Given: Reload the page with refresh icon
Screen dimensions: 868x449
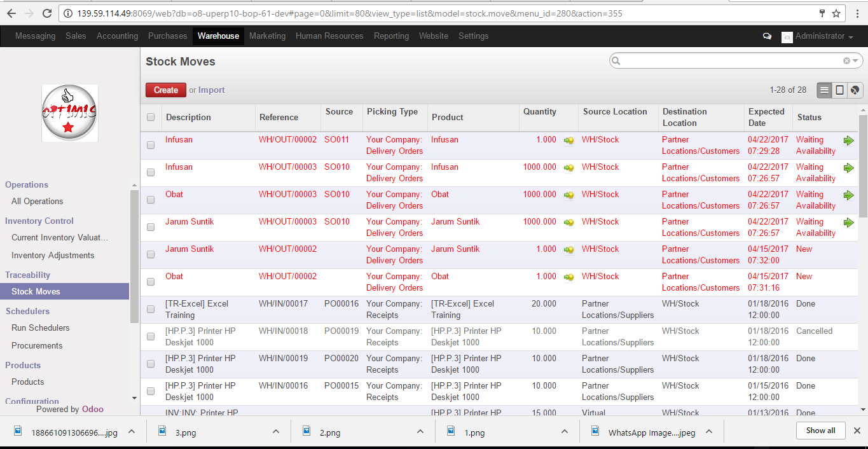Looking at the screenshot, I should pos(46,13).
